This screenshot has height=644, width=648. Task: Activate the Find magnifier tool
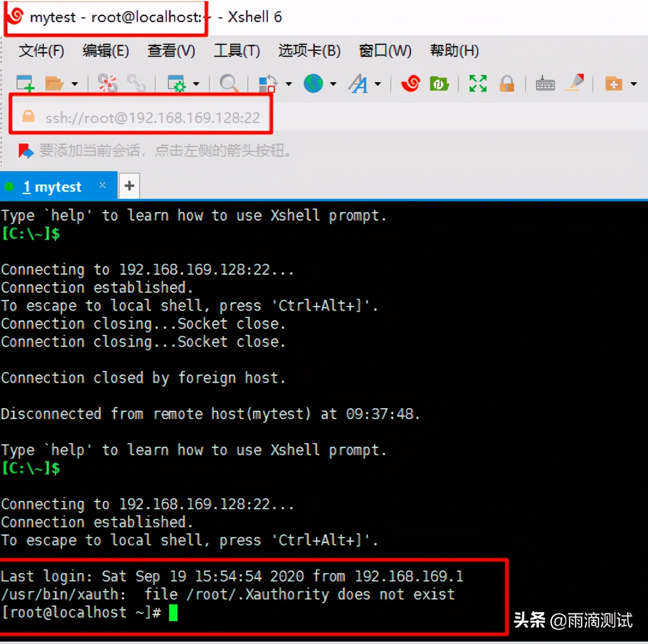pos(228,84)
